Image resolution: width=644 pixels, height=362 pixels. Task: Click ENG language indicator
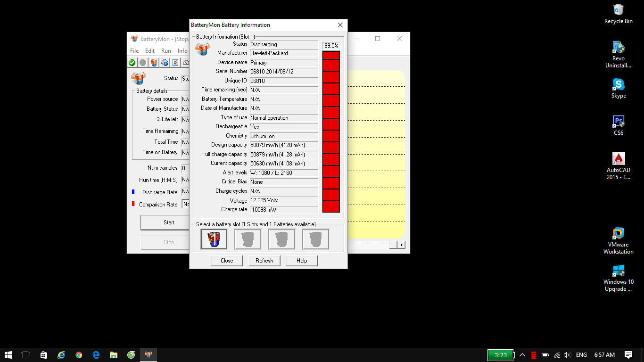581,355
